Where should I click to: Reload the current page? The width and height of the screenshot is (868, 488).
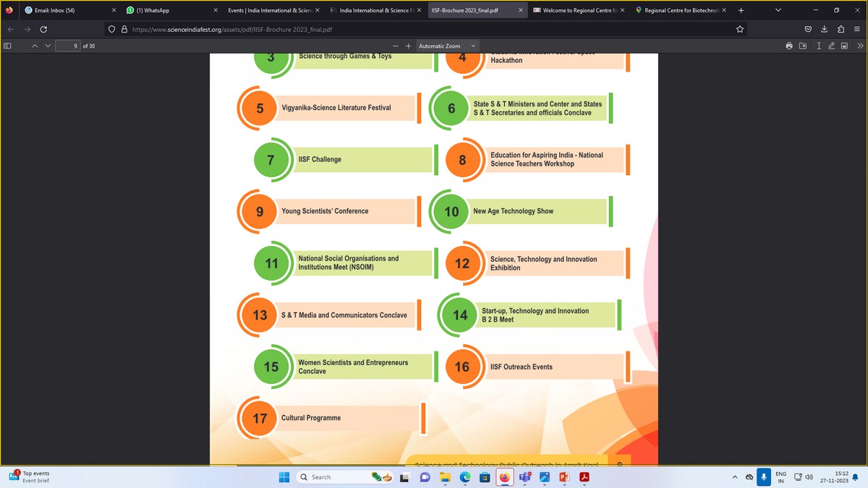point(44,29)
